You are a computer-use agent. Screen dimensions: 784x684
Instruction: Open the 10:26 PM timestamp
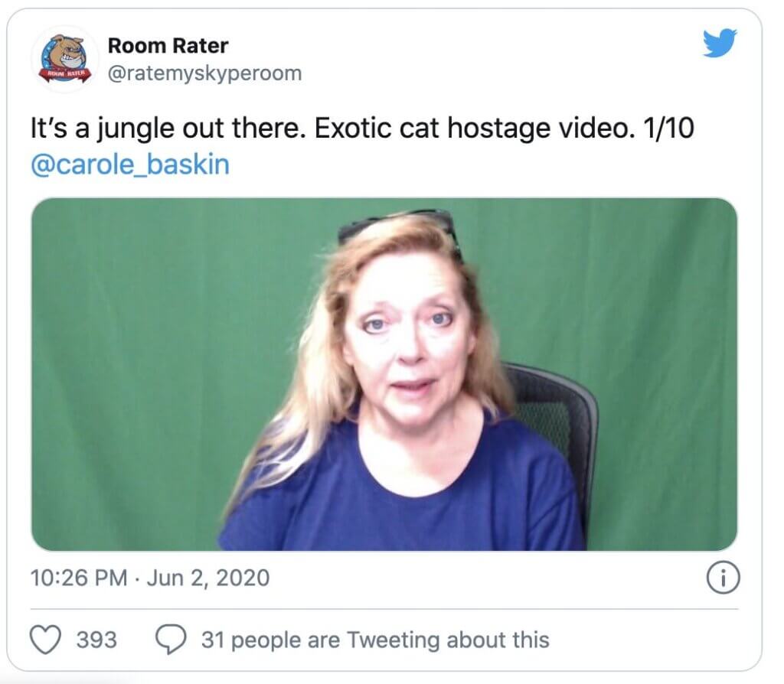point(79,578)
